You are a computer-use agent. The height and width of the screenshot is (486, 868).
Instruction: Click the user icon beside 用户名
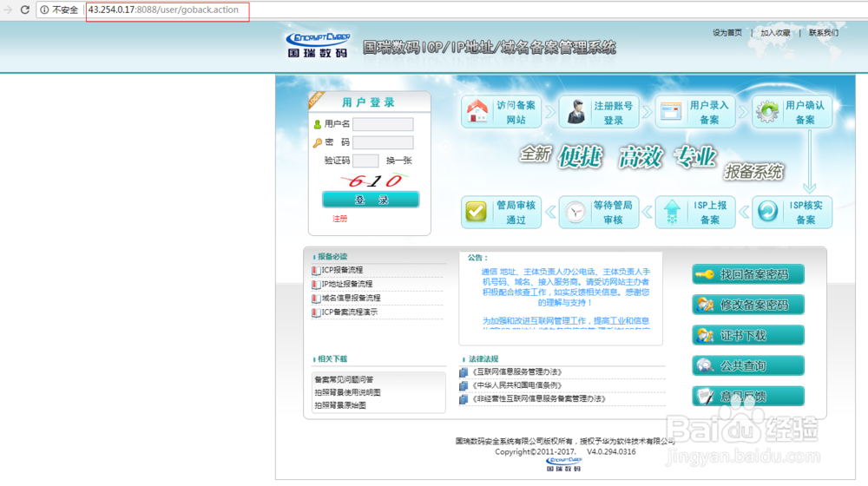[317, 125]
